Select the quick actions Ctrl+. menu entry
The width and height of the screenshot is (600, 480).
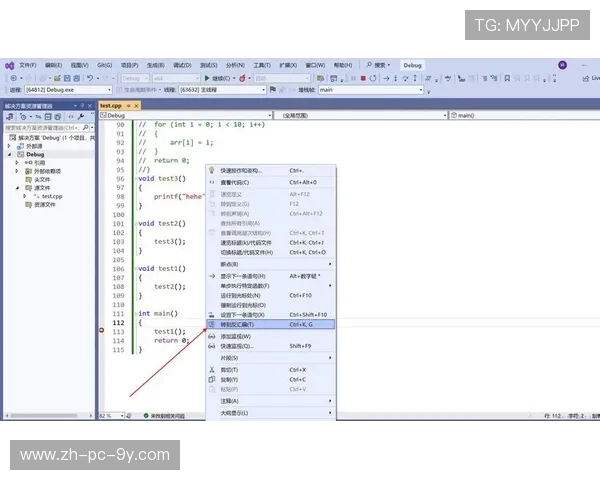pos(271,171)
